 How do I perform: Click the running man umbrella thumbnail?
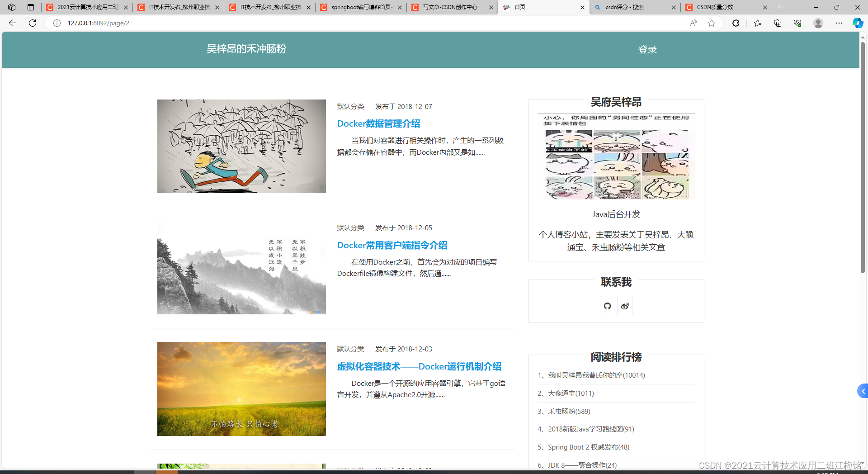click(x=241, y=146)
